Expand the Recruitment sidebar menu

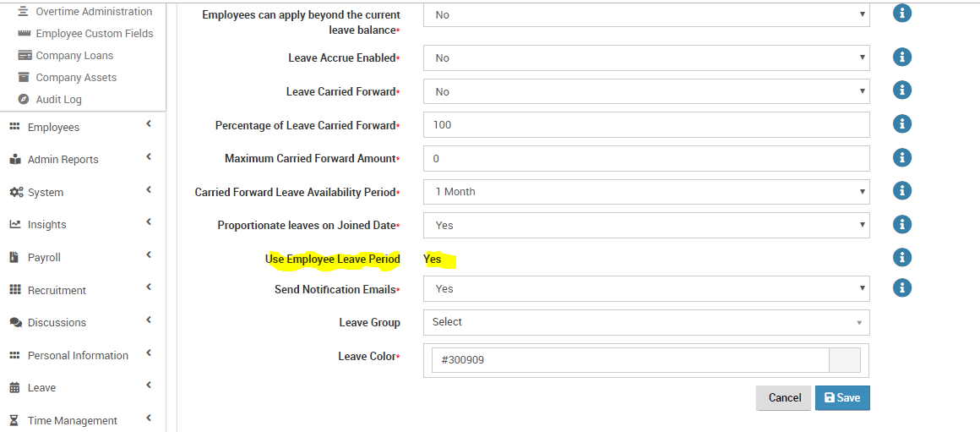pos(81,290)
